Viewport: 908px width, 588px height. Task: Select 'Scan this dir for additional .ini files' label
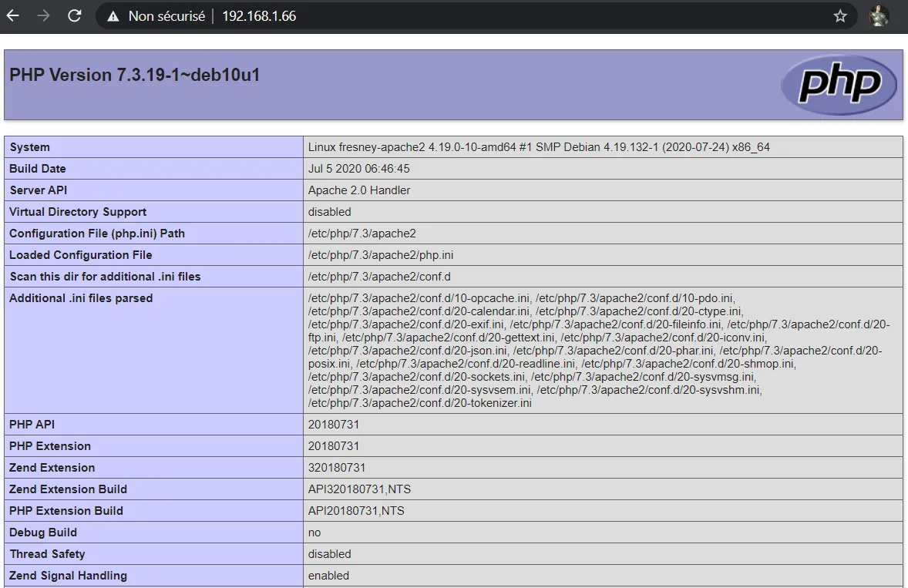click(x=105, y=276)
